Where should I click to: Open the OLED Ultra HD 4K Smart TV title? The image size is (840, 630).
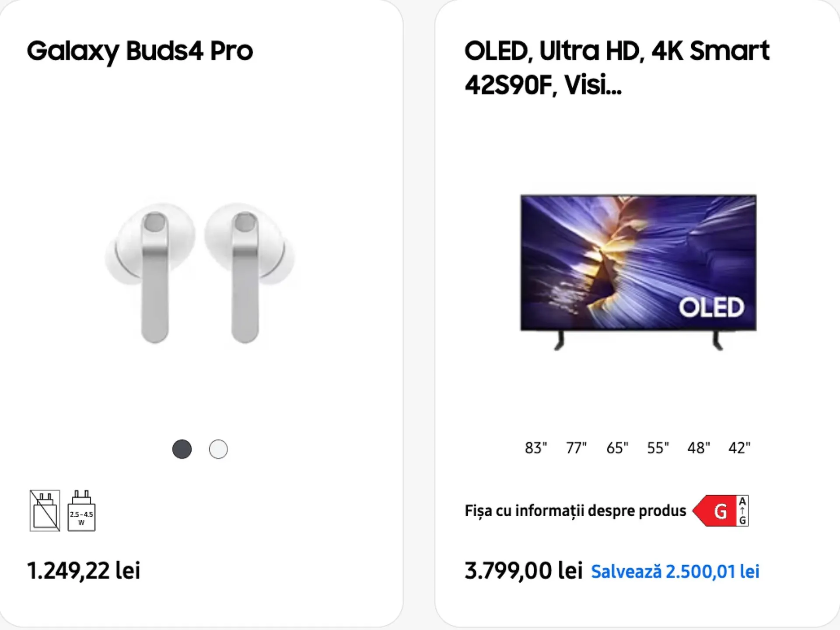pos(617,67)
